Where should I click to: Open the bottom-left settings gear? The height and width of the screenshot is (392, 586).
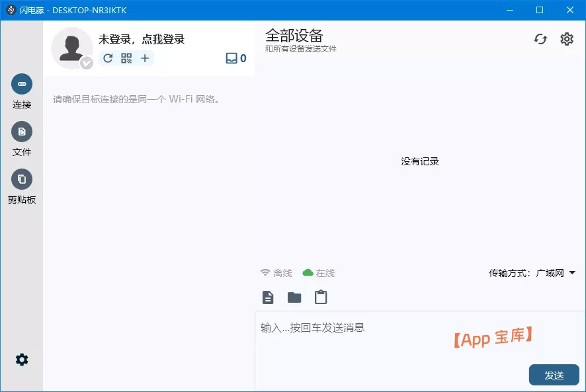coord(22,359)
